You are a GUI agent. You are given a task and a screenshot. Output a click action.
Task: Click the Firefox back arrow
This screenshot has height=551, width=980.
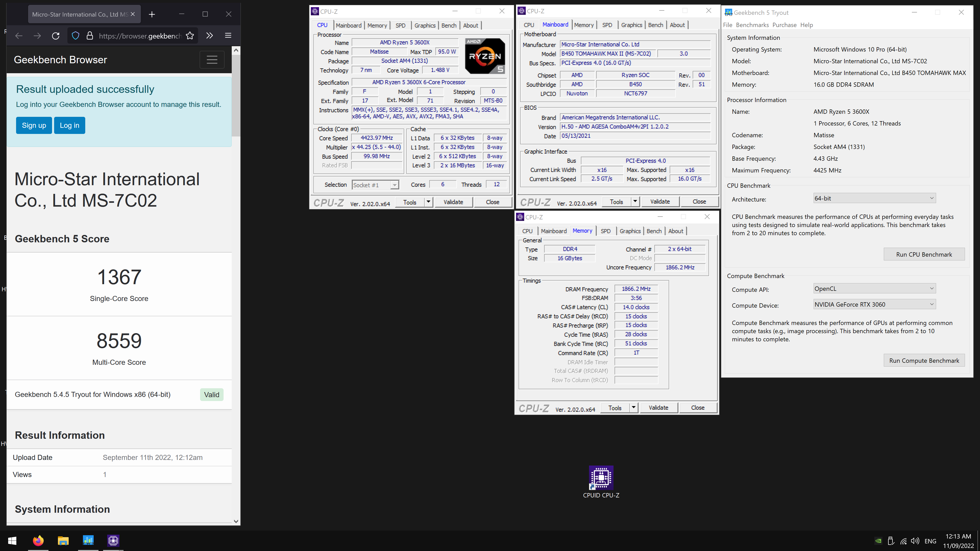click(x=19, y=36)
